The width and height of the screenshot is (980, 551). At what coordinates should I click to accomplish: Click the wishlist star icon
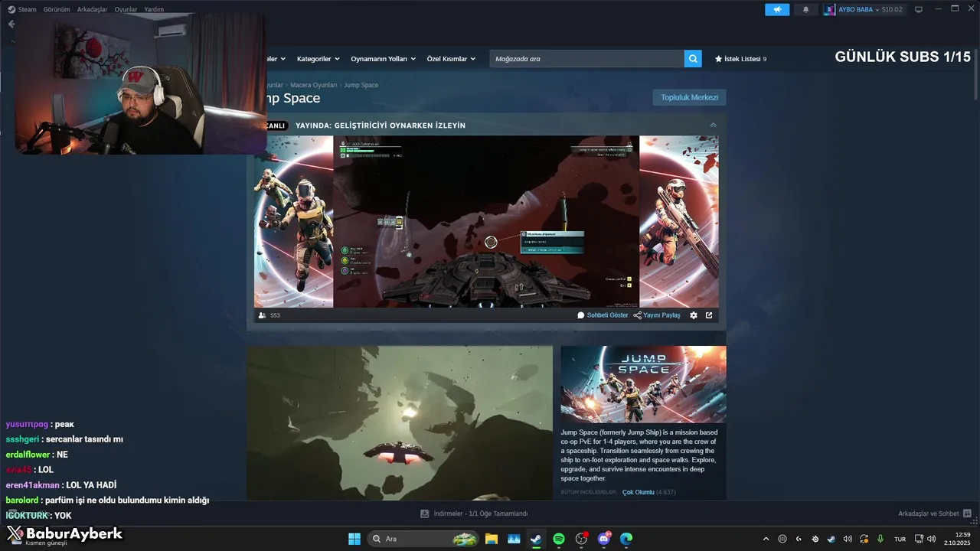click(x=718, y=59)
